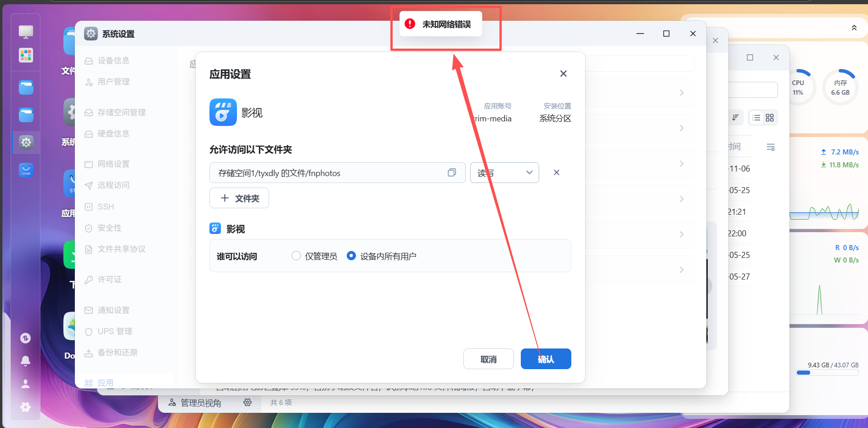This screenshot has height=428, width=868.
Task: Open 设备信息 in the settings sidebar
Action: [113, 61]
